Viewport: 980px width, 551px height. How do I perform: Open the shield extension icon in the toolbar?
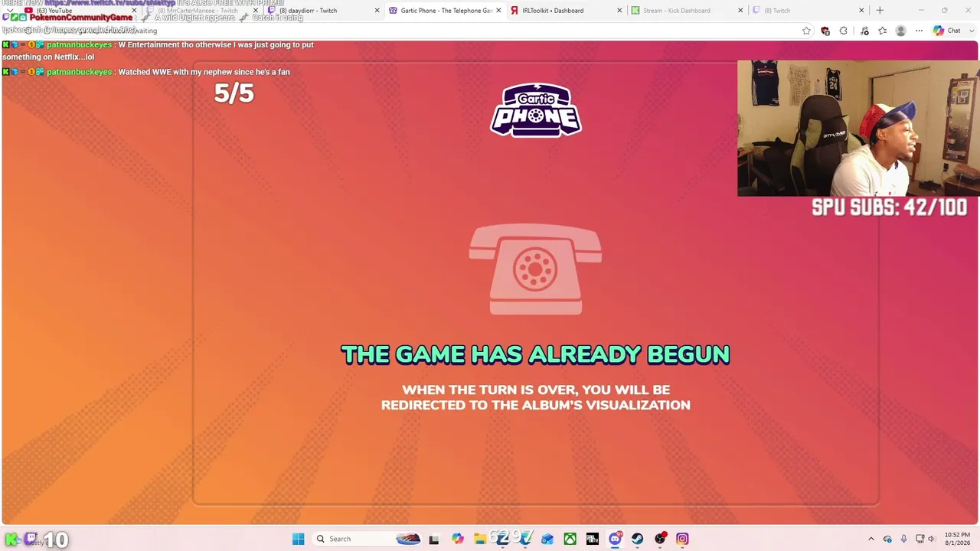click(825, 31)
